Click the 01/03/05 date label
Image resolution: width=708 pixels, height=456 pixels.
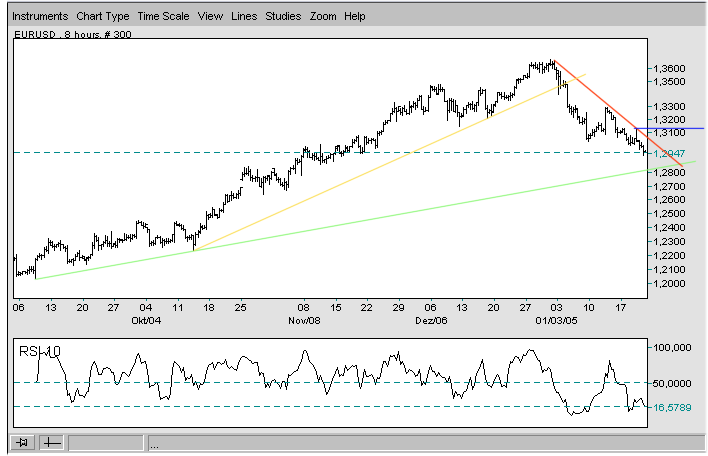(x=556, y=321)
